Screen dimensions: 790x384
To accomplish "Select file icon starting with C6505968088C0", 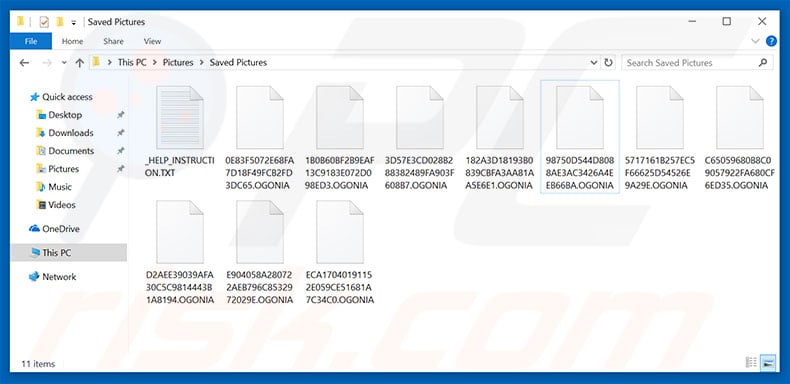I will [x=740, y=117].
